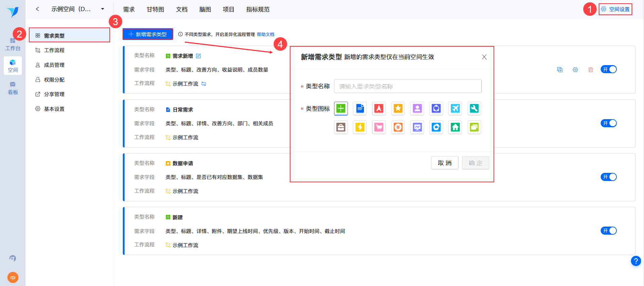Copy the 需求新增 requirement type
The width and height of the screenshot is (644, 286).
(560, 70)
